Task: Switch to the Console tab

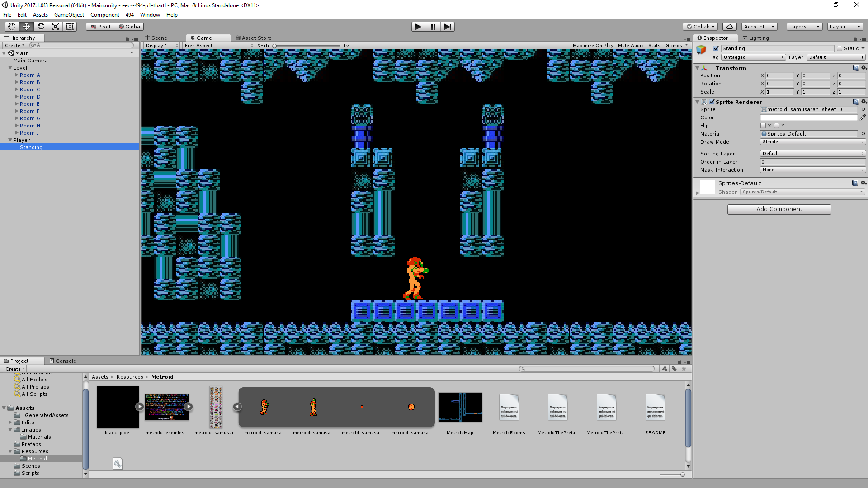Action: click(63, 361)
